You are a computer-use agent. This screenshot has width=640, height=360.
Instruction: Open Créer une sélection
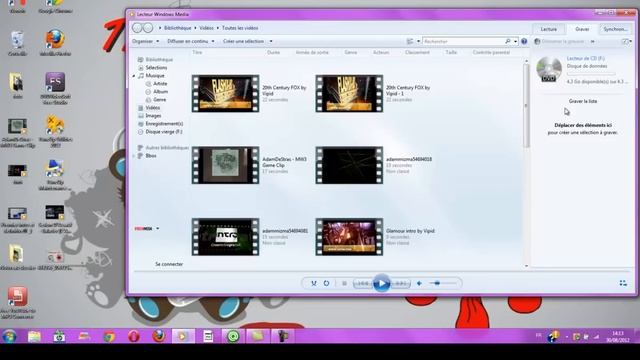point(243,41)
